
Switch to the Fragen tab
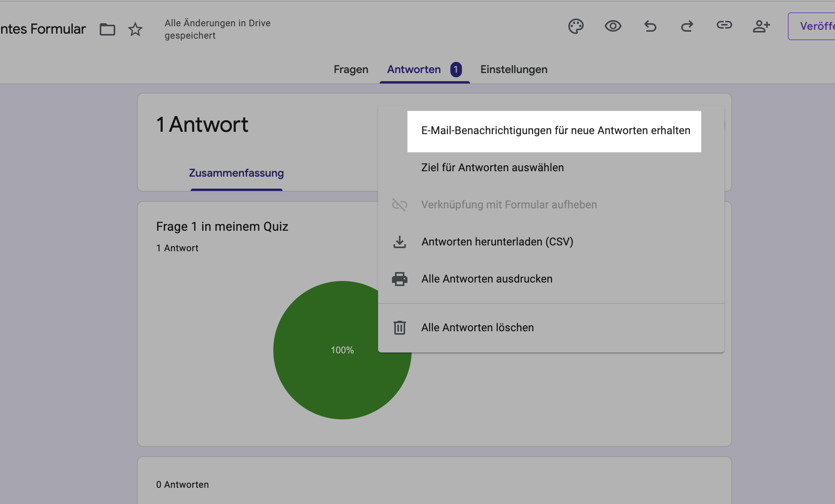[x=351, y=70]
